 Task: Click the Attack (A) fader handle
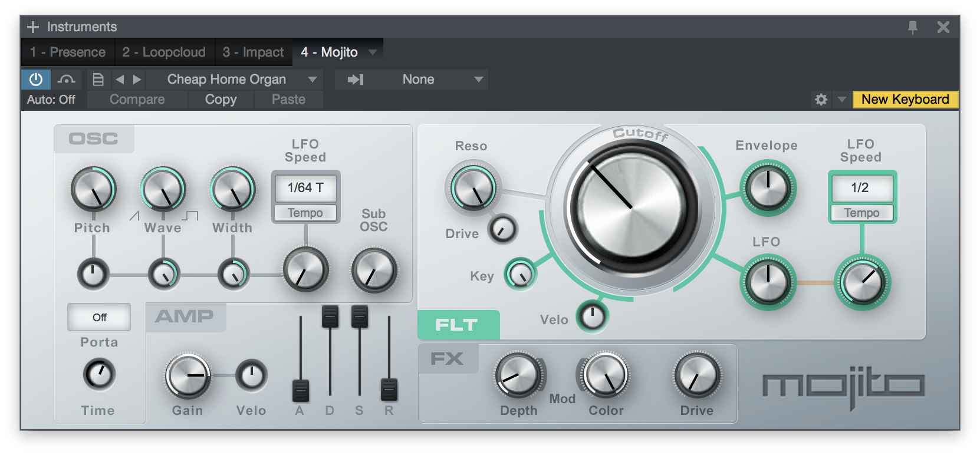tap(301, 390)
